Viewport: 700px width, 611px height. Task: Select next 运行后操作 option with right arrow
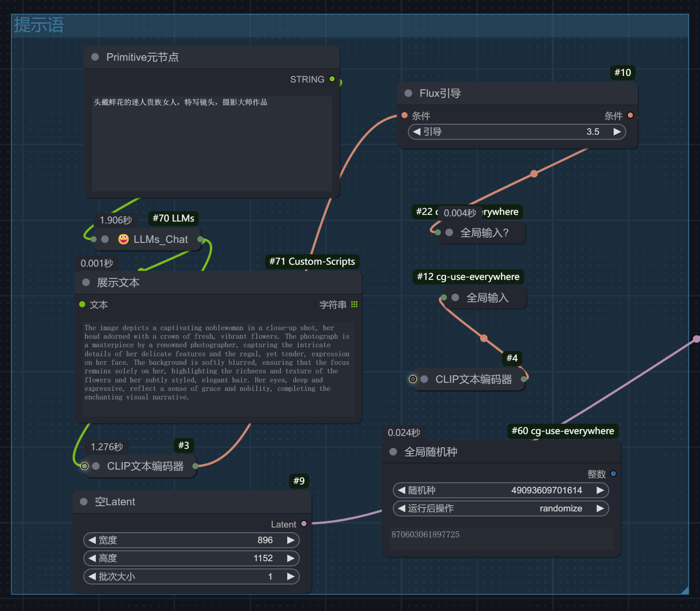[x=600, y=508]
